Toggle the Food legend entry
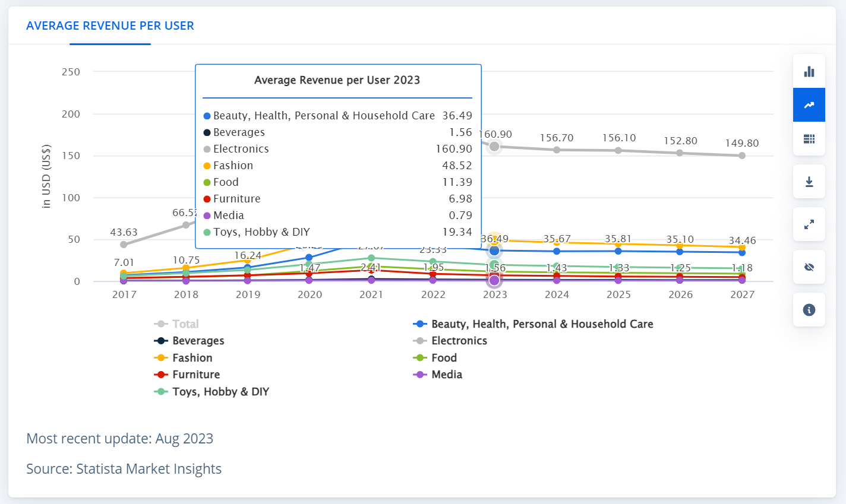 [x=435, y=358]
